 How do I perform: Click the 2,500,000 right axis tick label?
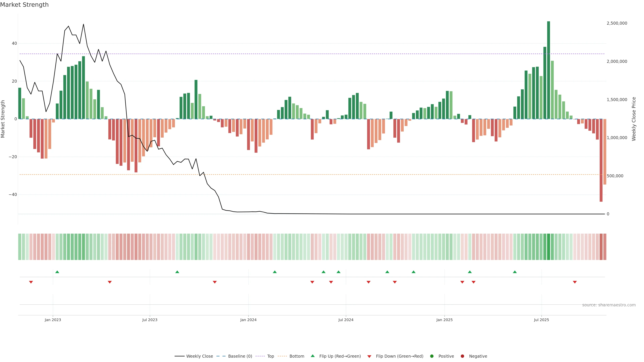click(617, 23)
